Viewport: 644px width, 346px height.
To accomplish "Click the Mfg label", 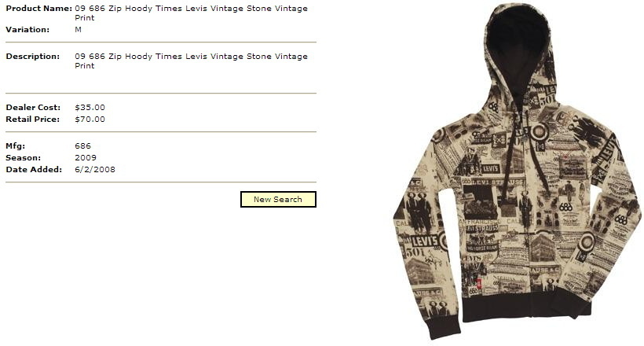I will tap(15, 146).
